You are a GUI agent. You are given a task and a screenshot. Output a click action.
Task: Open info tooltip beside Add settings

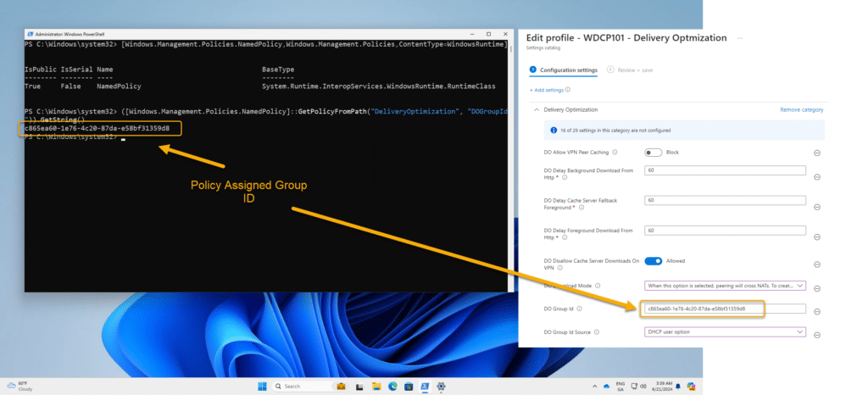click(x=567, y=90)
